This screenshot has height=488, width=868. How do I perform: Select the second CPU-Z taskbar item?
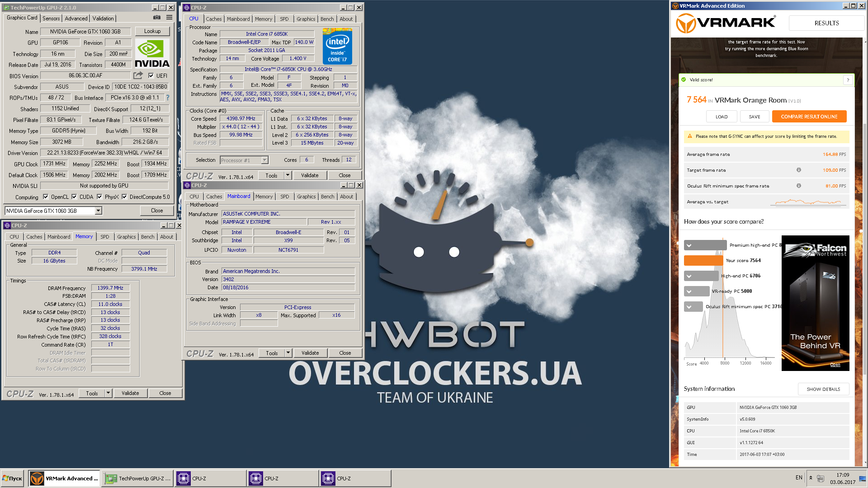click(x=283, y=478)
